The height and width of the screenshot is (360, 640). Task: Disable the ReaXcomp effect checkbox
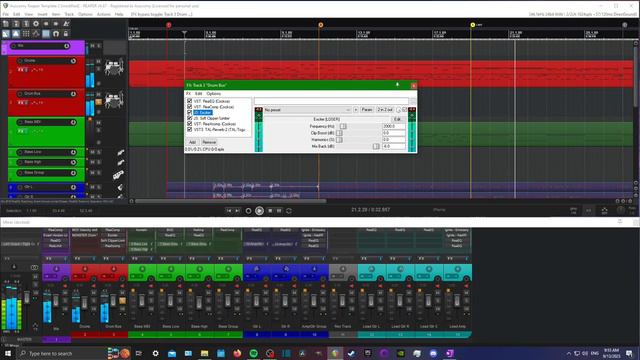(x=189, y=124)
